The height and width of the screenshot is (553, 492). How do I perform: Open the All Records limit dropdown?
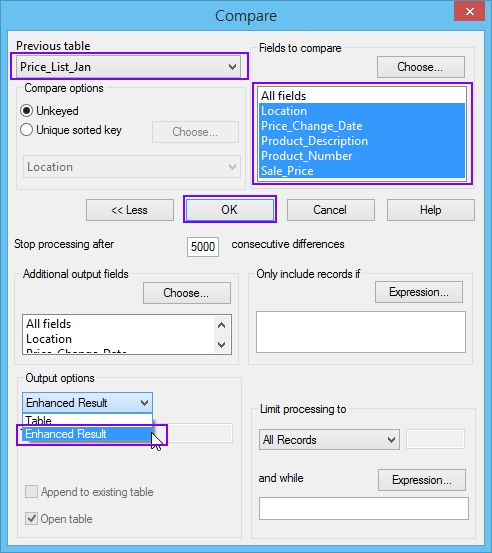pyautogui.click(x=329, y=440)
